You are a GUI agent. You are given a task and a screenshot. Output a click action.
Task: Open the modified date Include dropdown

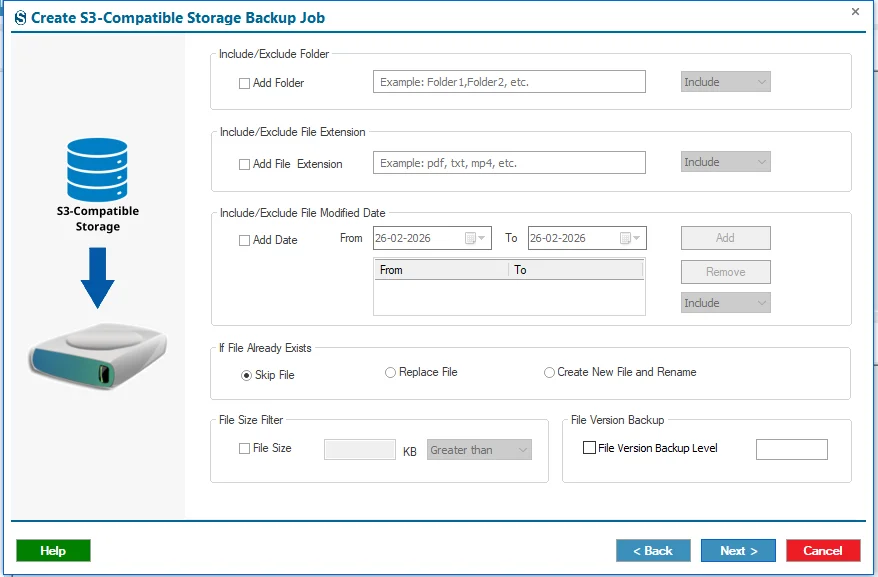point(726,303)
